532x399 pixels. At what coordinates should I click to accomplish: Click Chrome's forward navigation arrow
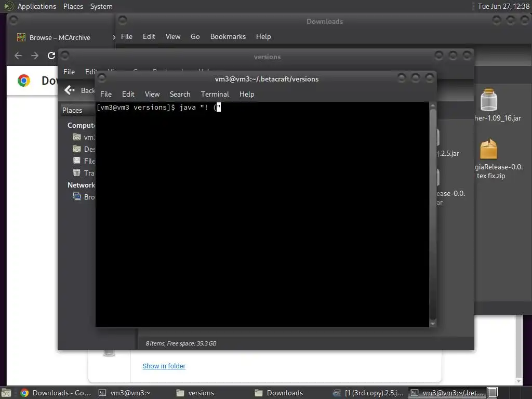(x=35, y=55)
